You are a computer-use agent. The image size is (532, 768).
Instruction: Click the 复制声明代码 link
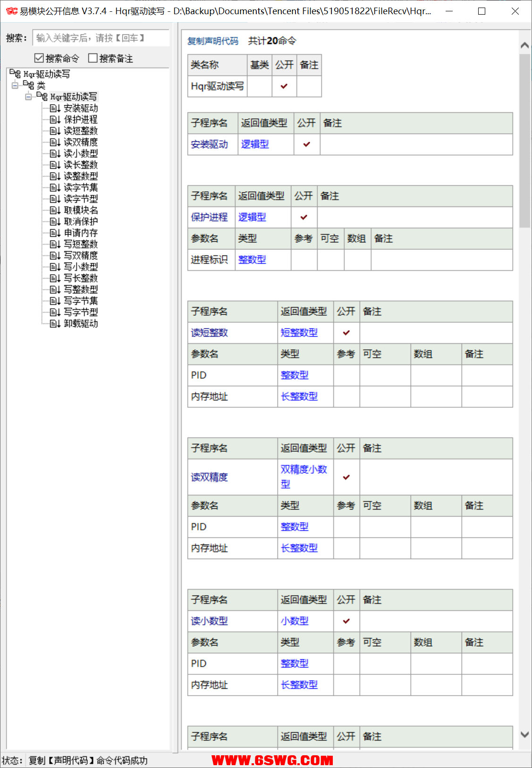pyautogui.click(x=212, y=41)
